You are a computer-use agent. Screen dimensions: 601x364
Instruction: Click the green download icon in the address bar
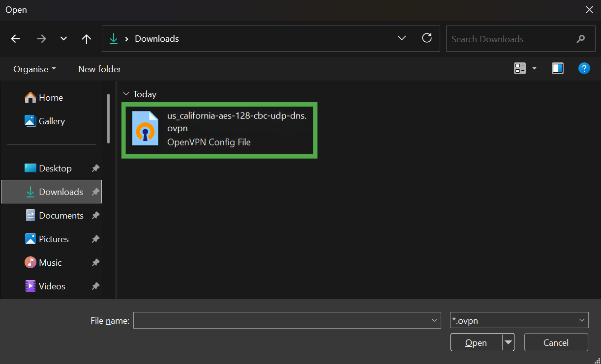pos(114,39)
